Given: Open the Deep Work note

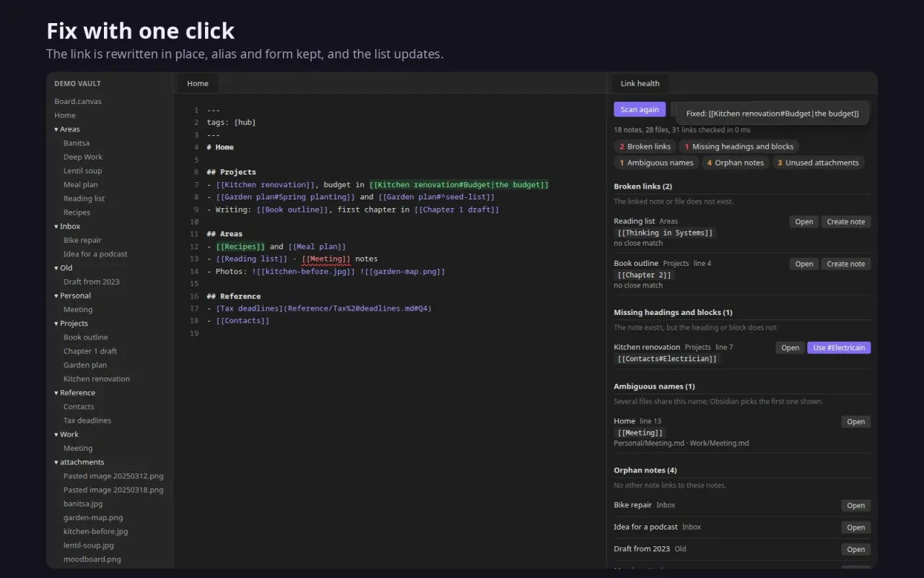Looking at the screenshot, I should (83, 157).
